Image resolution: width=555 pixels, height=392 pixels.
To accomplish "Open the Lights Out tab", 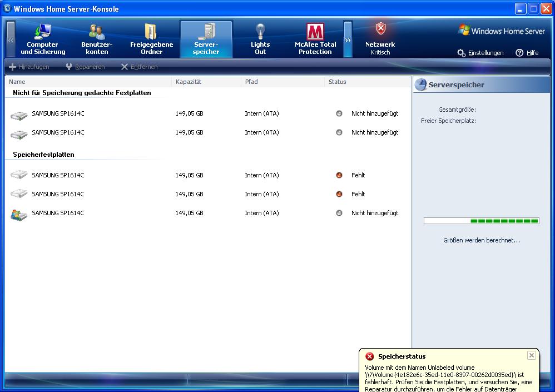I will coord(260,39).
